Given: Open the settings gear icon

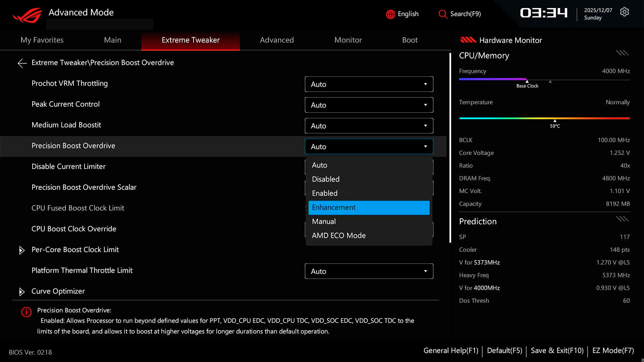Looking at the screenshot, I should [x=624, y=12].
